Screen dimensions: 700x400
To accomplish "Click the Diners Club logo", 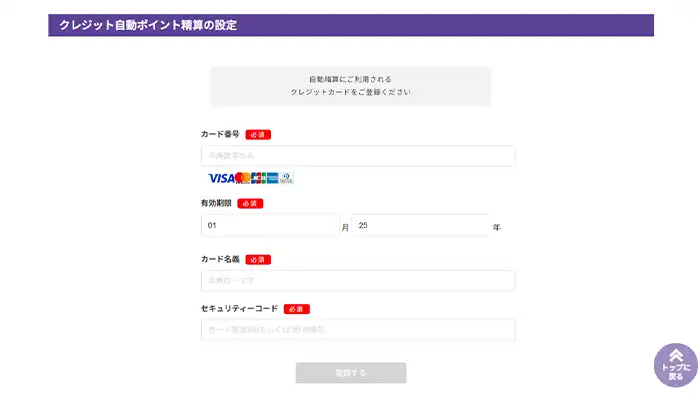I will [x=287, y=178].
